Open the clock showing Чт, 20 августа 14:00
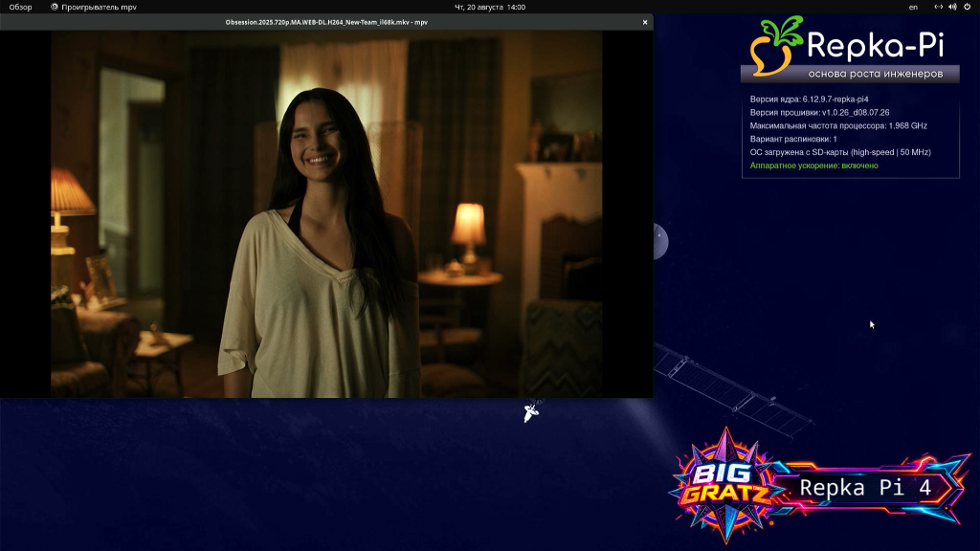The image size is (980, 551). tap(489, 7)
